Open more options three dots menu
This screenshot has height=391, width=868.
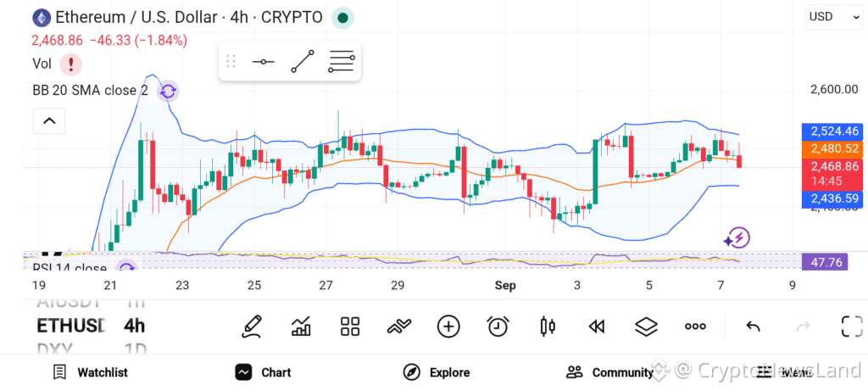[x=695, y=327]
